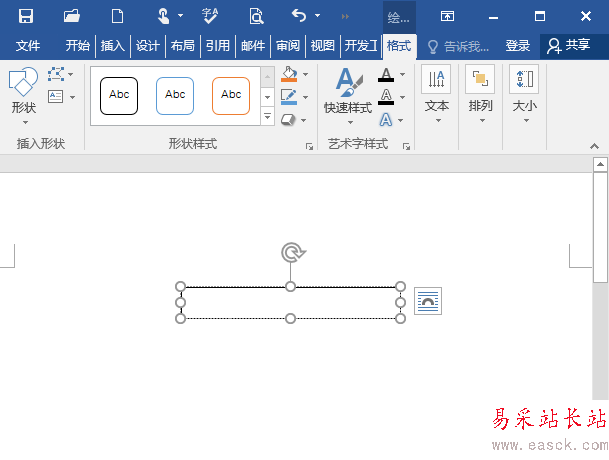Click the 告诉我 search box

pos(458,47)
